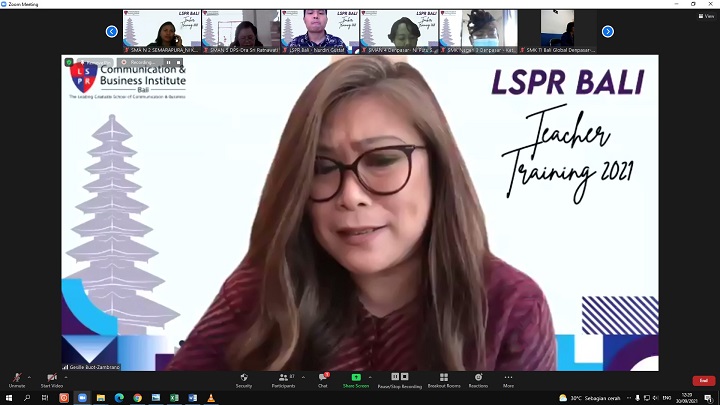
Task: Open Reactions menu
Action: (x=478, y=380)
